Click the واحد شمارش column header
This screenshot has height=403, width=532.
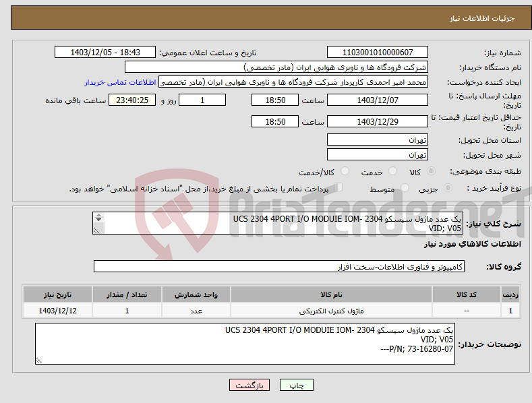[x=196, y=294]
